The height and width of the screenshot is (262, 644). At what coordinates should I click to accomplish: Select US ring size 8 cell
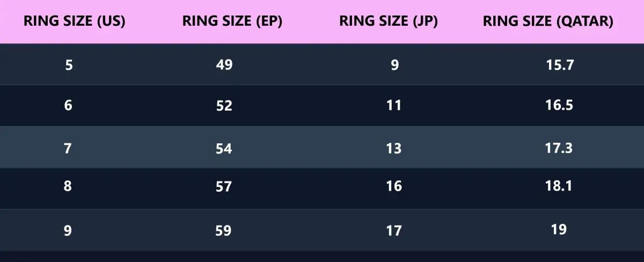tap(68, 186)
